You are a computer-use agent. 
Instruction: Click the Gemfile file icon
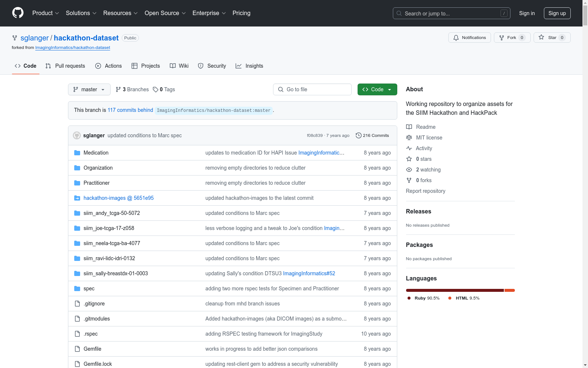pyautogui.click(x=77, y=349)
